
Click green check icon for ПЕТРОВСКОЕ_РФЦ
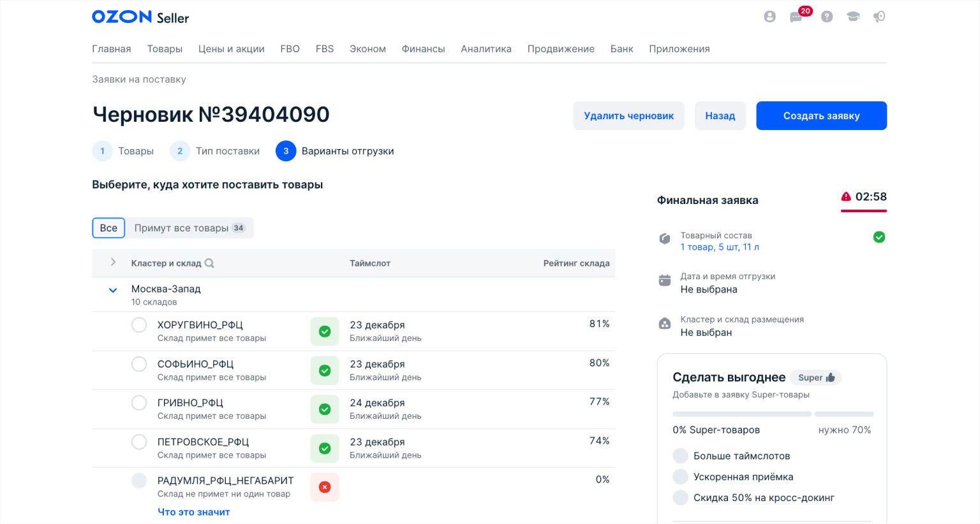click(x=325, y=448)
